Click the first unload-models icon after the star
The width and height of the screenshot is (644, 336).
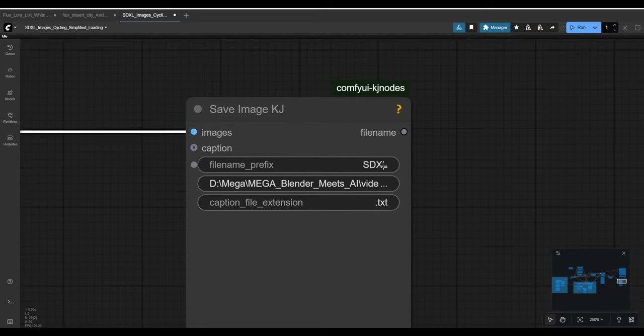528,28
